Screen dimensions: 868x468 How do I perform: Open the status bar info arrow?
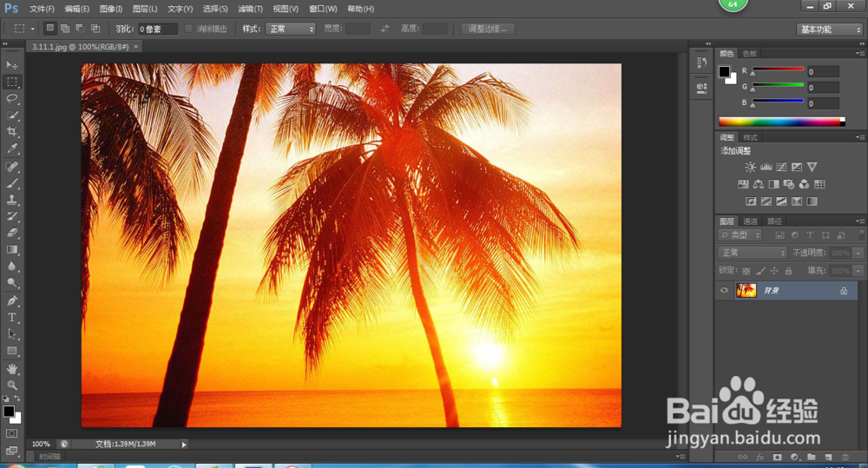[x=184, y=445]
